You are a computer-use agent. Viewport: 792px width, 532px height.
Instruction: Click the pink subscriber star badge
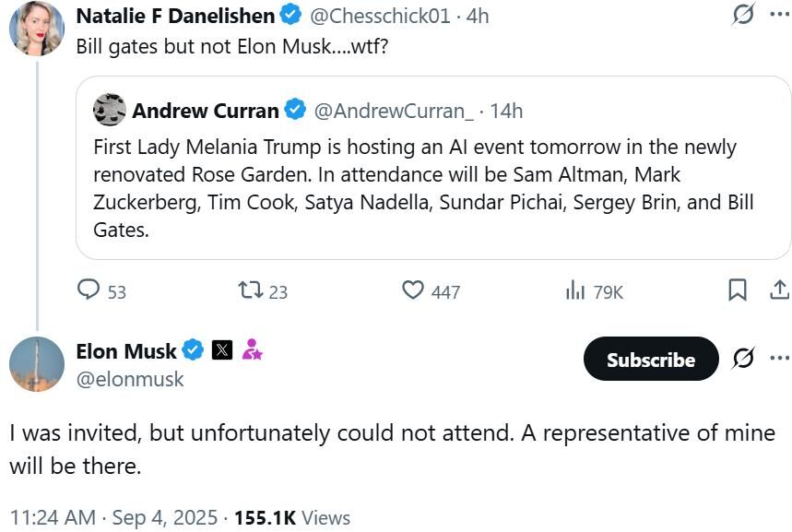[252, 349]
